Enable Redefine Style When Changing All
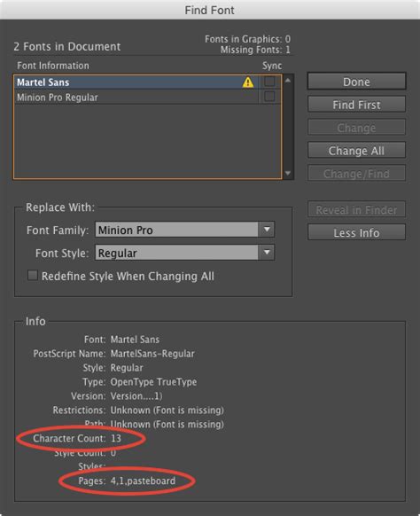Viewport: 420px width, 516px height. [x=33, y=275]
